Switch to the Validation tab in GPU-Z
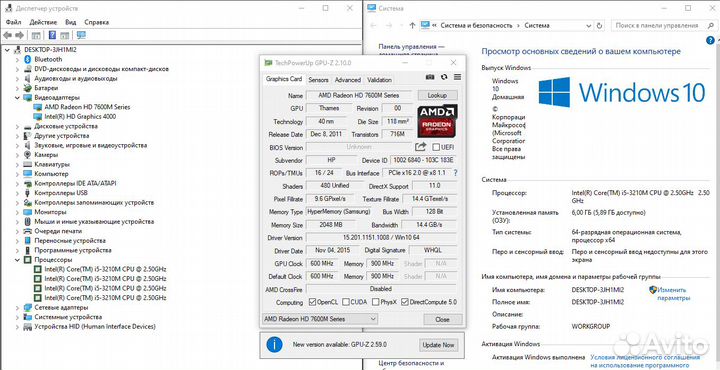Viewport: 720px width, 370px height. [379, 79]
